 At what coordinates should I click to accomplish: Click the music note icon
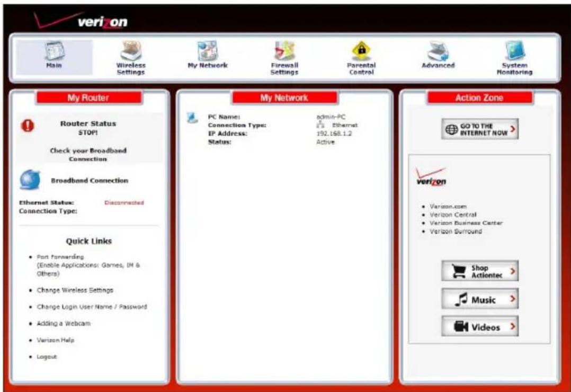tap(461, 299)
